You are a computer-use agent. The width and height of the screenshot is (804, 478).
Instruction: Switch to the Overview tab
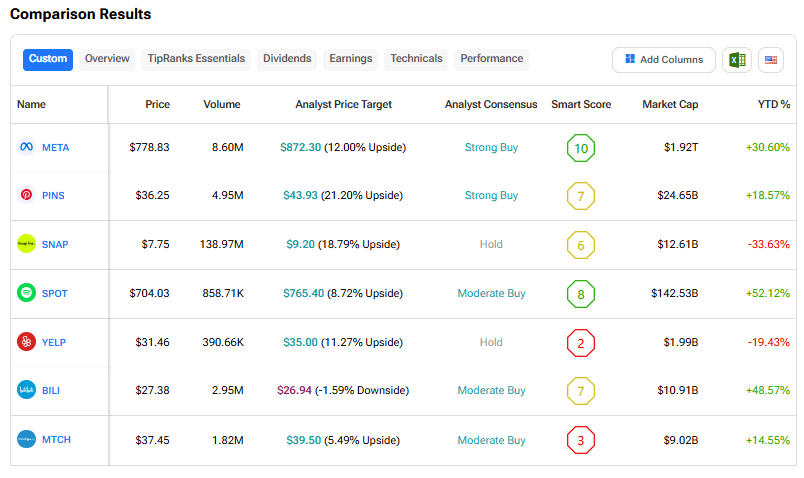pyautogui.click(x=107, y=59)
